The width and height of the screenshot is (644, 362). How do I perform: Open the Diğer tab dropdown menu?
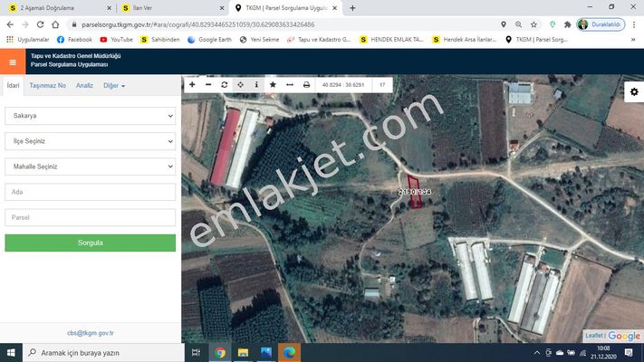tap(114, 85)
